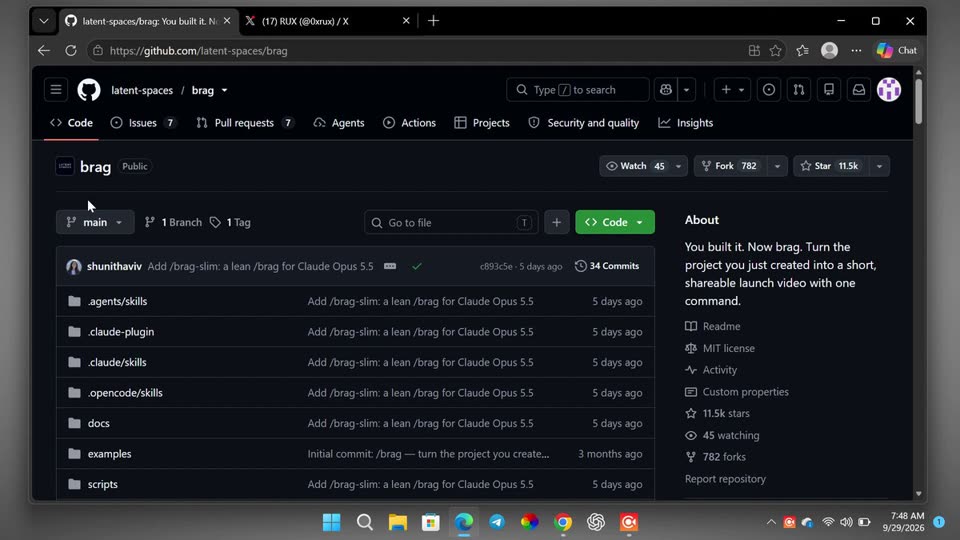This screenshot has height=540, width=960.
Task: Open the issues icon in header
Action: click(768, 90)
